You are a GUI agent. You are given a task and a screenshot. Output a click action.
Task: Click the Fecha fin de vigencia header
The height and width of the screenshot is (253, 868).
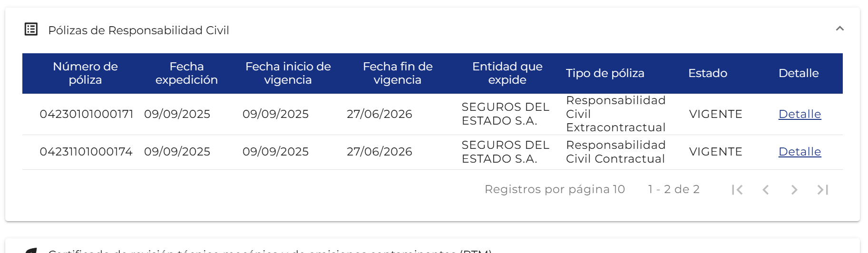click(398, 73)
